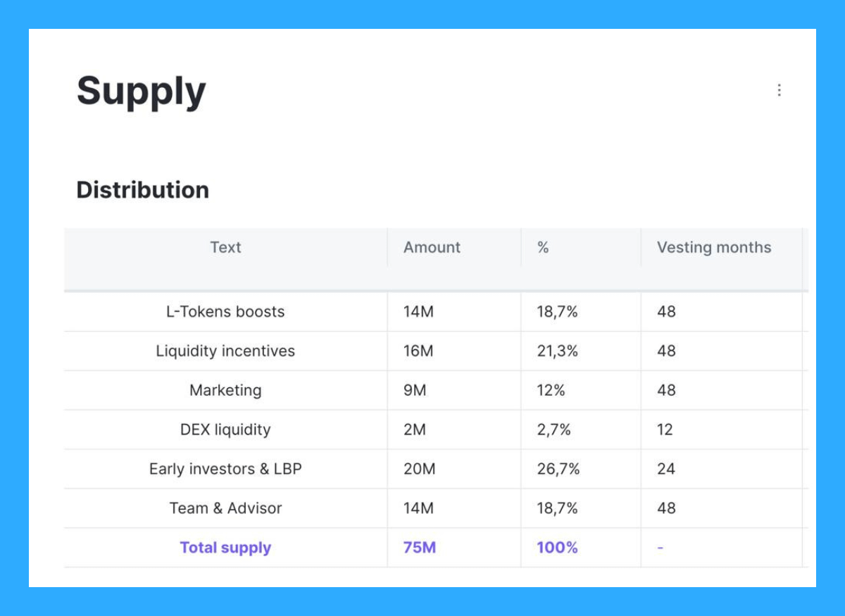This screenshot has width=845, height=616.
Task: Click the 20M amount cell
Action: click(420, 470)
